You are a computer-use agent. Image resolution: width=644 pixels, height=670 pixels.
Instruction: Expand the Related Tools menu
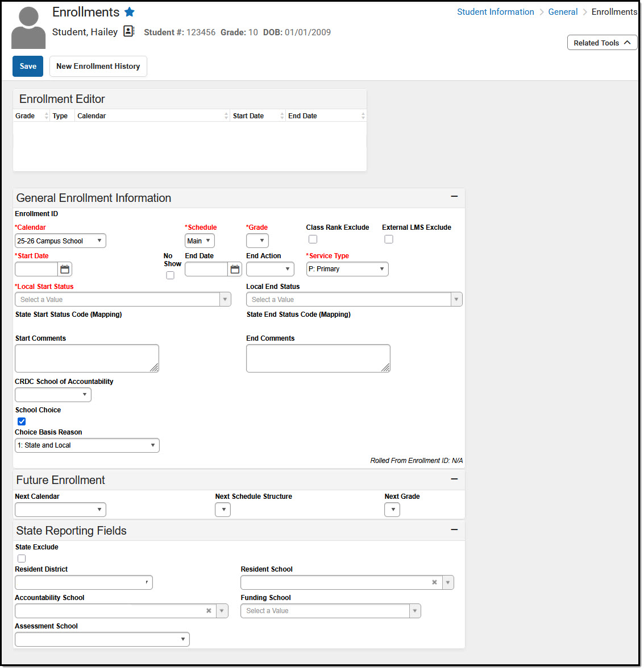(602, 43)
